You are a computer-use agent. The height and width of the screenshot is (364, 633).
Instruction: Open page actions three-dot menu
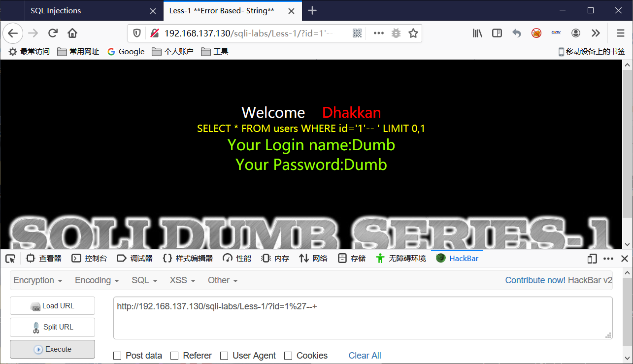[x=378, y=33]
